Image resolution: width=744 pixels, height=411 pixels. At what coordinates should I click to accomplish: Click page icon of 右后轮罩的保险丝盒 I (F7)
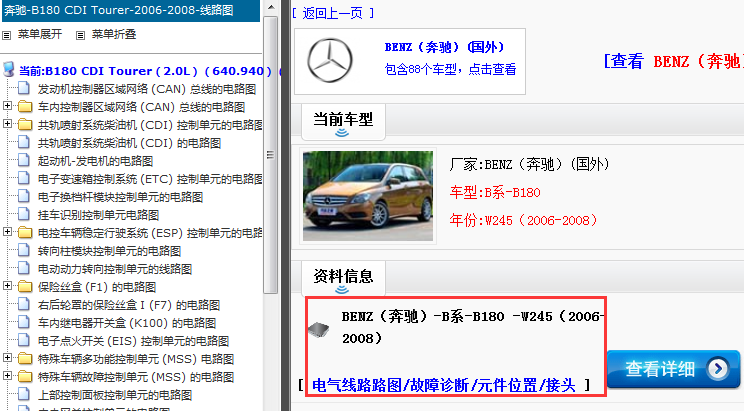tap(24, 305)
